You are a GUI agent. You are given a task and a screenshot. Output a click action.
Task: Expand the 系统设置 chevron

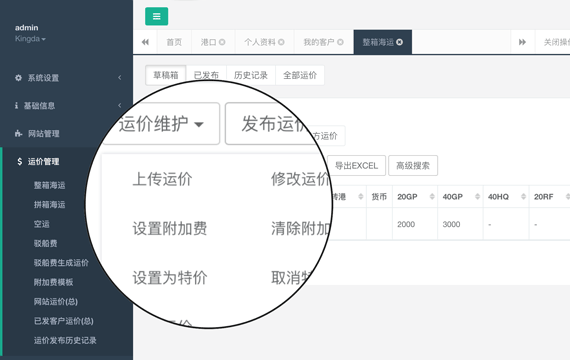120,77
